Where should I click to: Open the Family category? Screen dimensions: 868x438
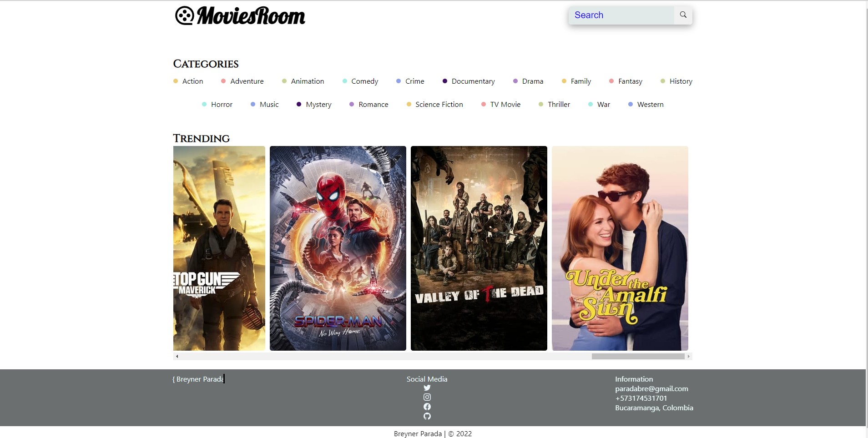click(576, 81)
